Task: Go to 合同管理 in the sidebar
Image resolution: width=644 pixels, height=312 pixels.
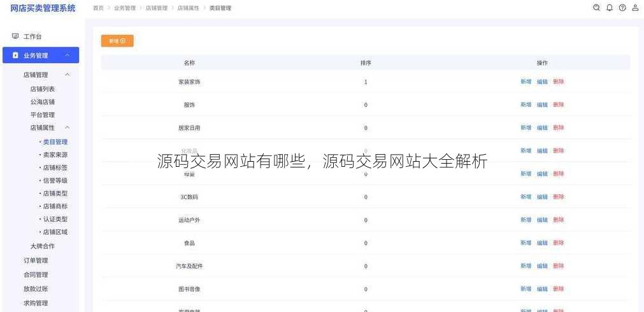Action: tap(36, 274)
